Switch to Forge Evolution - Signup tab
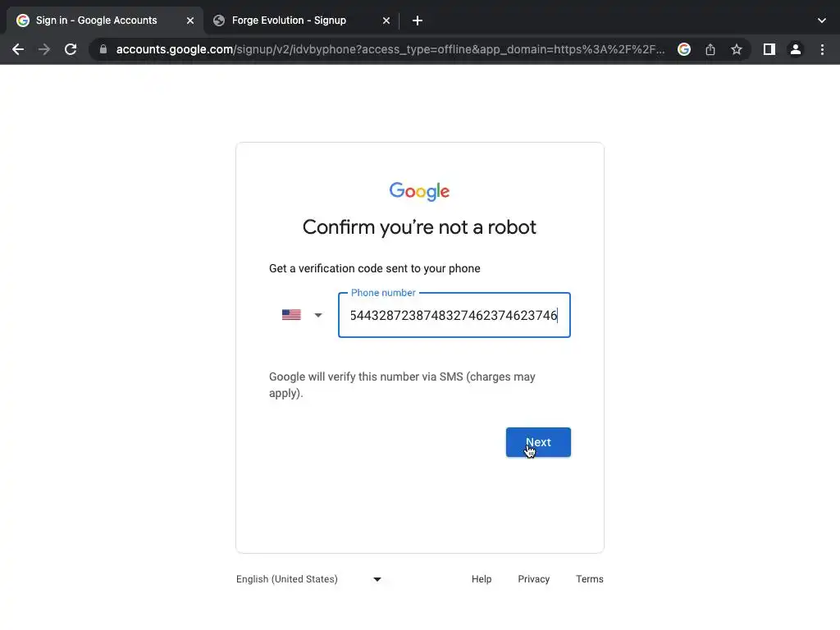Screen dimensions: 840x630 (301, 21)
